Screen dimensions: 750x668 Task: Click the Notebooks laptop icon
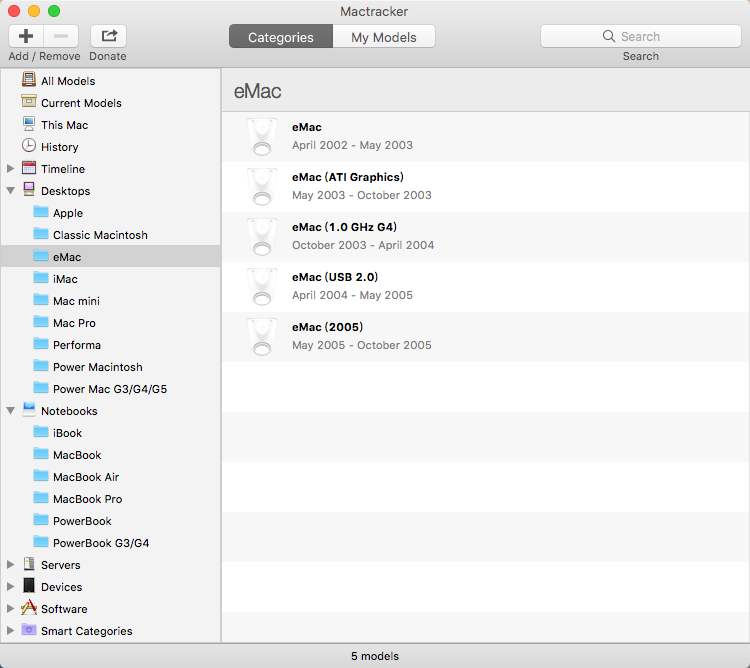[x=29, y=409]
